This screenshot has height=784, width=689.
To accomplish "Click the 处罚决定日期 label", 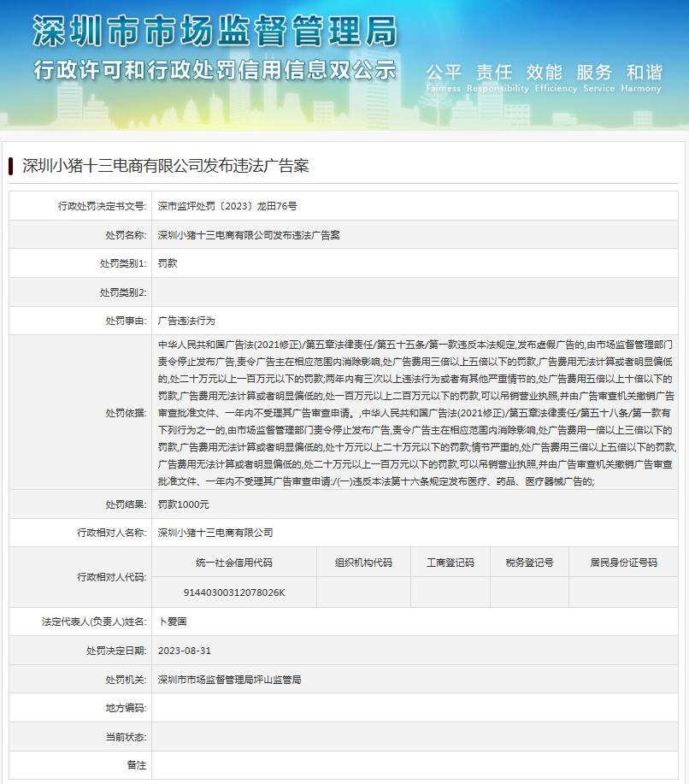I will point(116,651).
